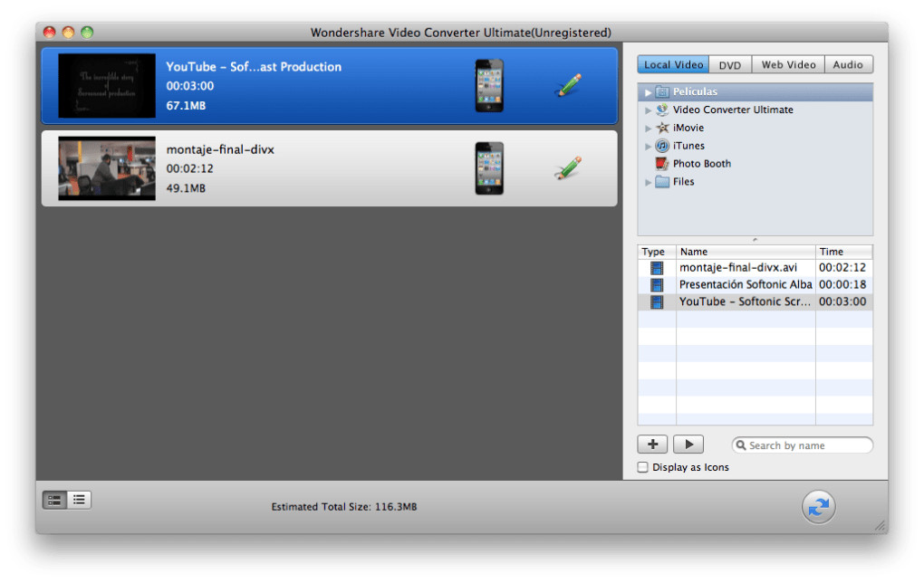This screenshot has width=924, height=583.
Task: Open the Local Video tab
Action: [674, 65]
